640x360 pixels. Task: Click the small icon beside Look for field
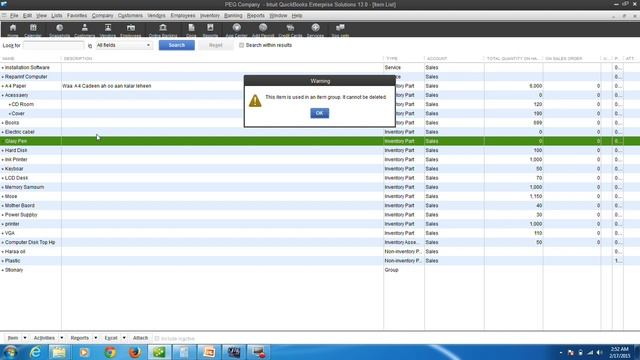(90, 46)
